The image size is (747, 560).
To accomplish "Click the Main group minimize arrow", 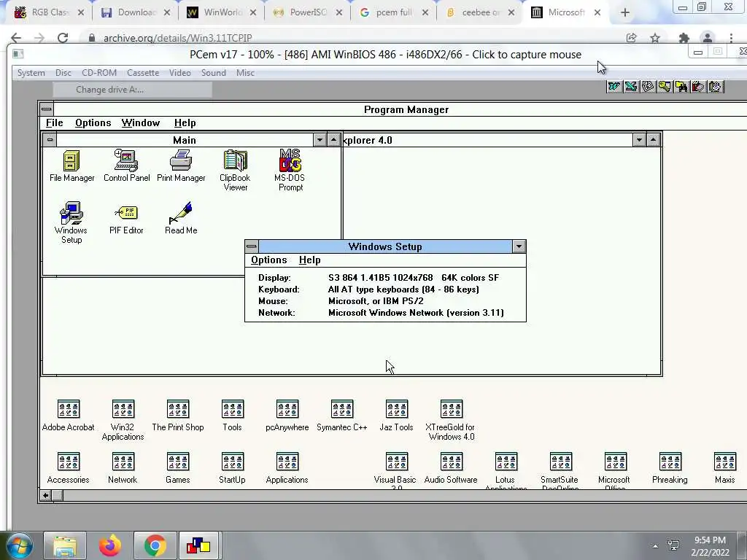I will coord(320,140).
